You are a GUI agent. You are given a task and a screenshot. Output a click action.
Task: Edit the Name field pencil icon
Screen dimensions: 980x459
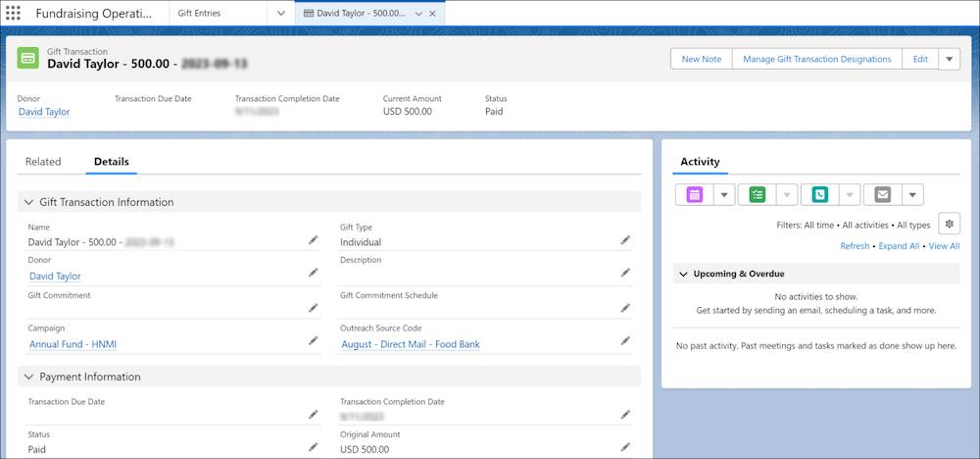[314, 240]
